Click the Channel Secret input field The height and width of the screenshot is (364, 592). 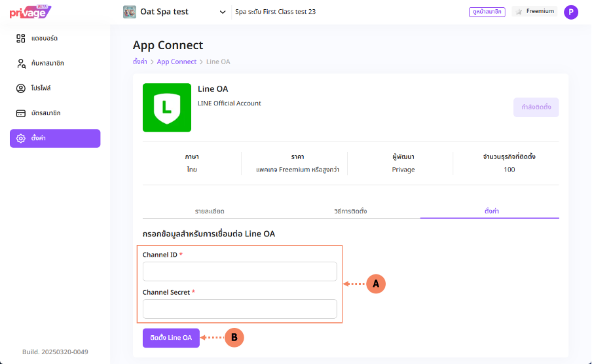pos(240,309)
